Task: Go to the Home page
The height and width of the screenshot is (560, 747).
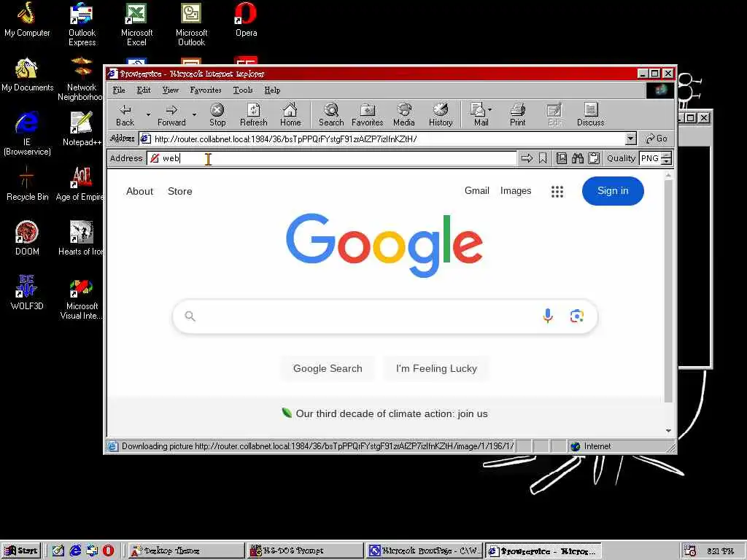Action: pos(290,115)
